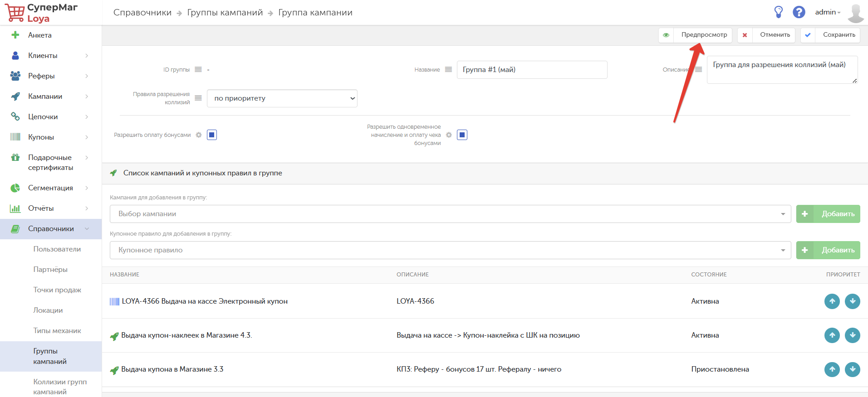This screenshot has height=397, width=868.
Task: Expand the Кампании sidebar section
Action: (87, 96)
